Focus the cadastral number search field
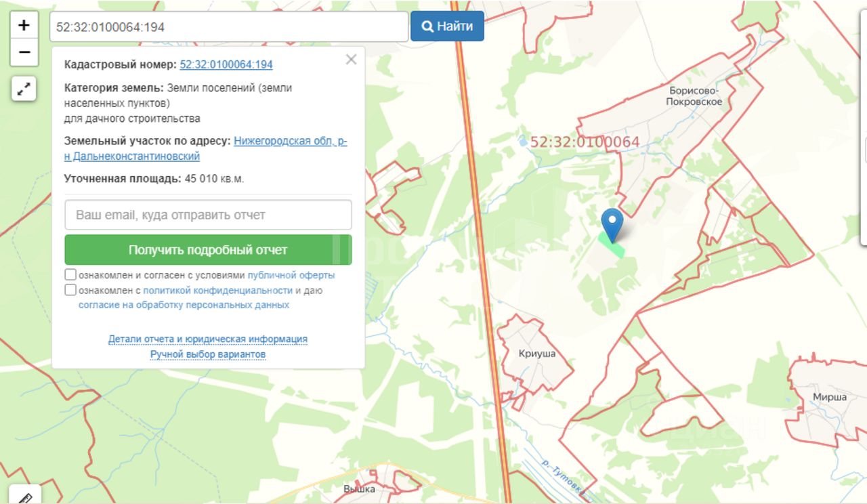The width and height of the screenshot is (867, 504). [229, 27]
